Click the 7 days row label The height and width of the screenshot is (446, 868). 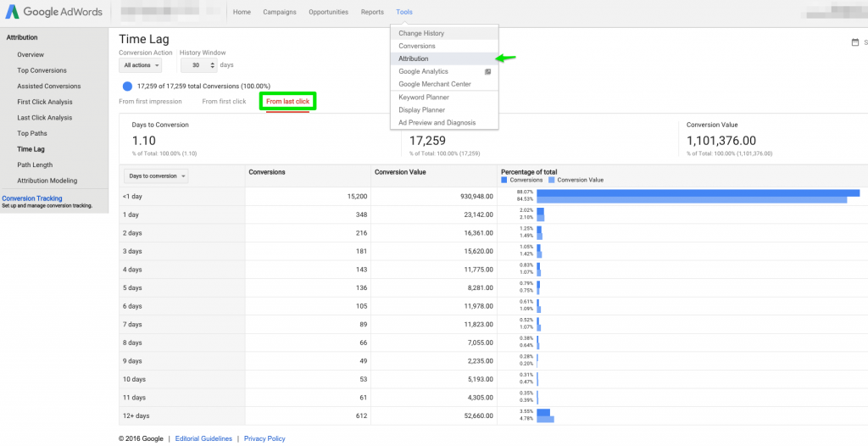pos(132,324)
